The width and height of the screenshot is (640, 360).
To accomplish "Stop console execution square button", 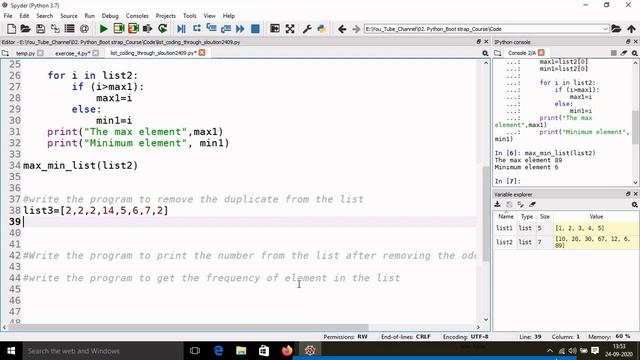I will pos(613,53).
